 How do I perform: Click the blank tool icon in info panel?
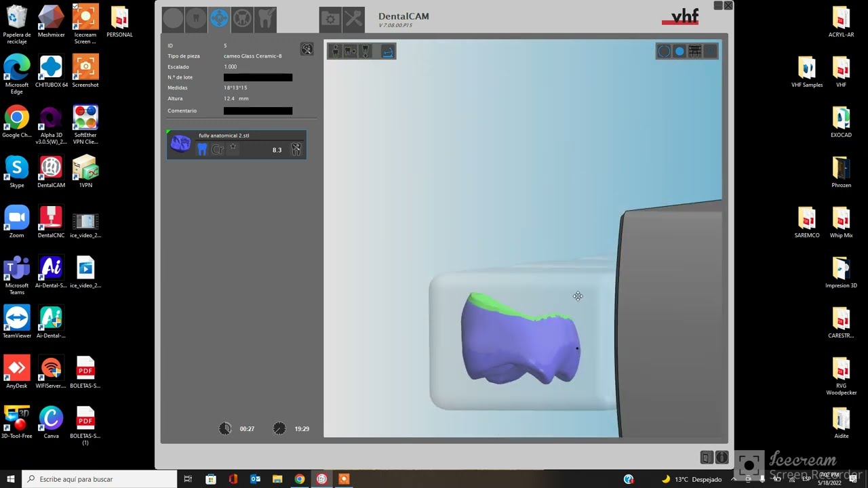[307, 49]
